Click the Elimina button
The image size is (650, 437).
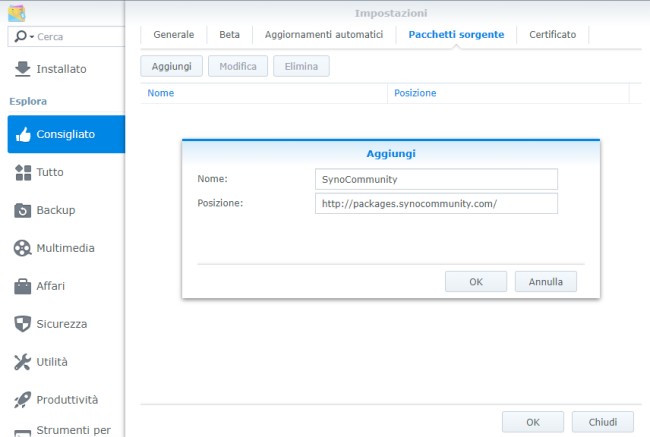click(301, 66)
